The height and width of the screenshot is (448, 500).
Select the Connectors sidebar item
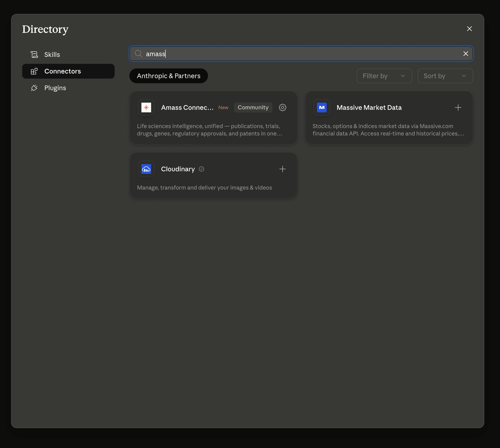(x=68, y=71)
